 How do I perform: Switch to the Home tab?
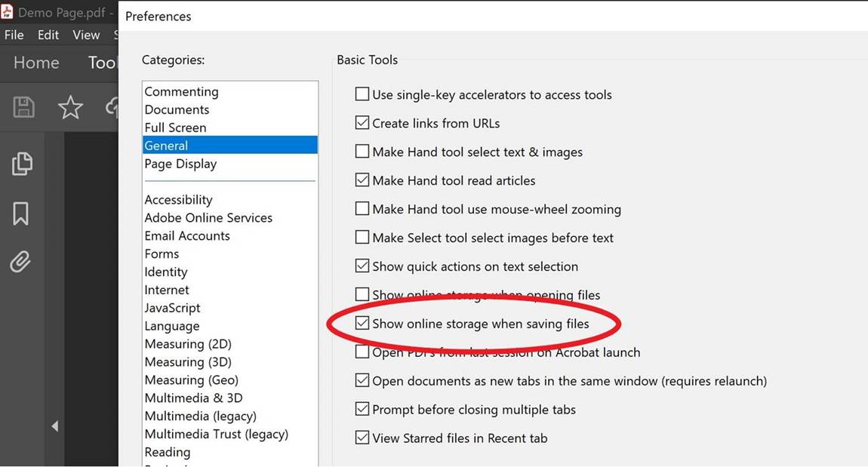(36, 63)
